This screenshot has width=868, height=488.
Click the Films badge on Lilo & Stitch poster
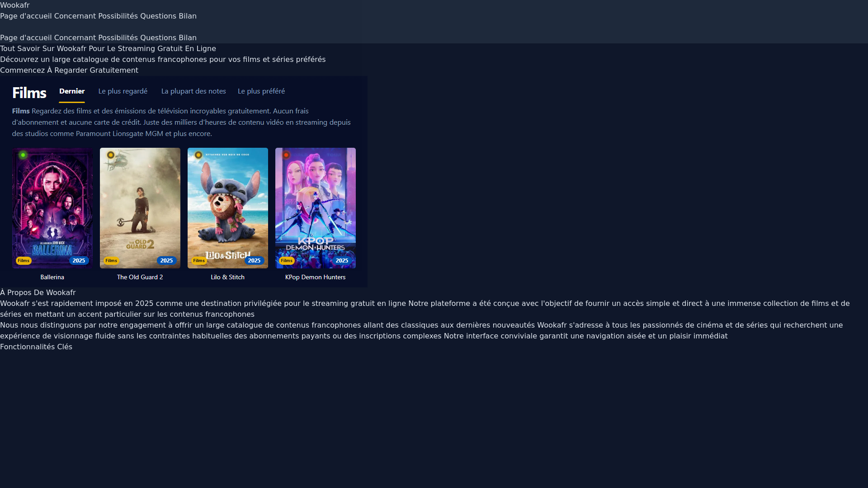(x=199, y=261)
